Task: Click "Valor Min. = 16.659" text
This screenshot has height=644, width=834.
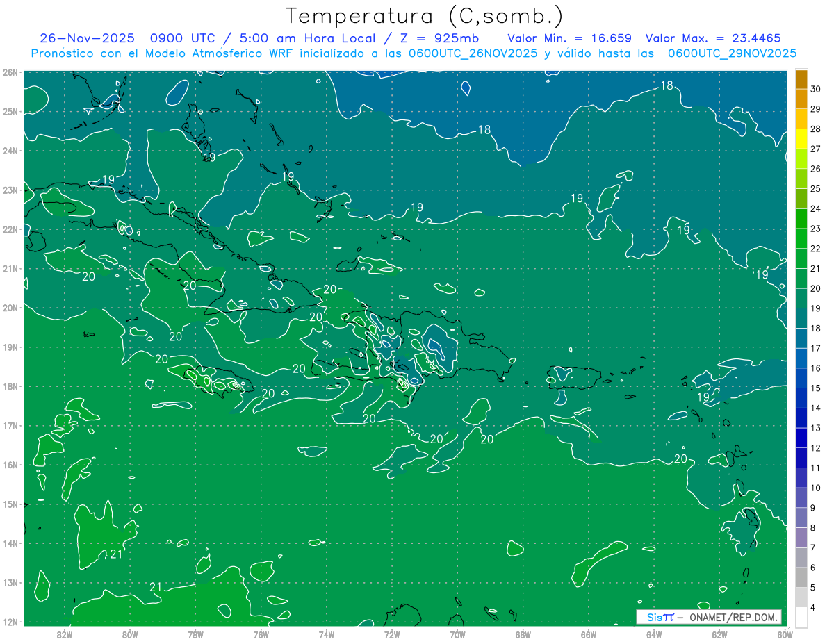Action: [570, 38]
